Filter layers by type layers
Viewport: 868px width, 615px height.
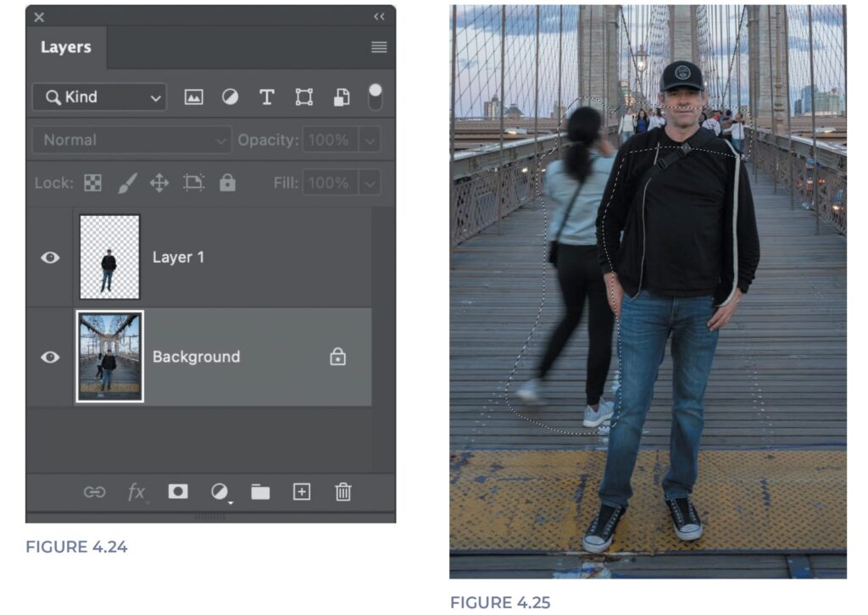tap(266, 97)
